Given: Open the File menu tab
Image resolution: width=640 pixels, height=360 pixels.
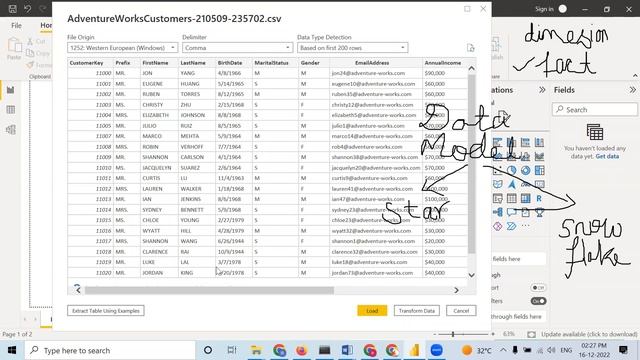Looking at the screenshot, I should click(16, 25).
